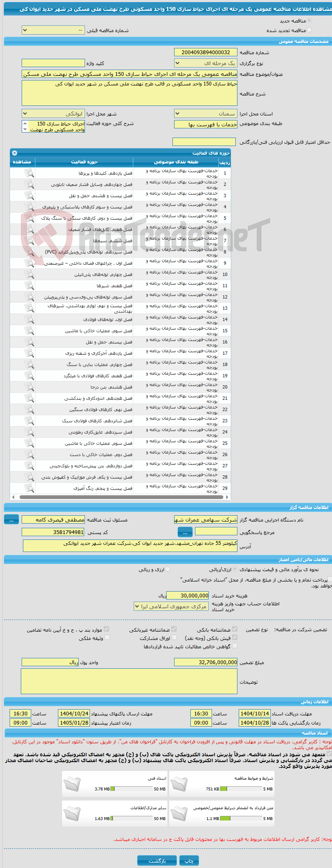This screenshot has width=332, height=868.
Task: Click ellipsis button beside مرجع پاسخگویی
Action: [185, 532]
